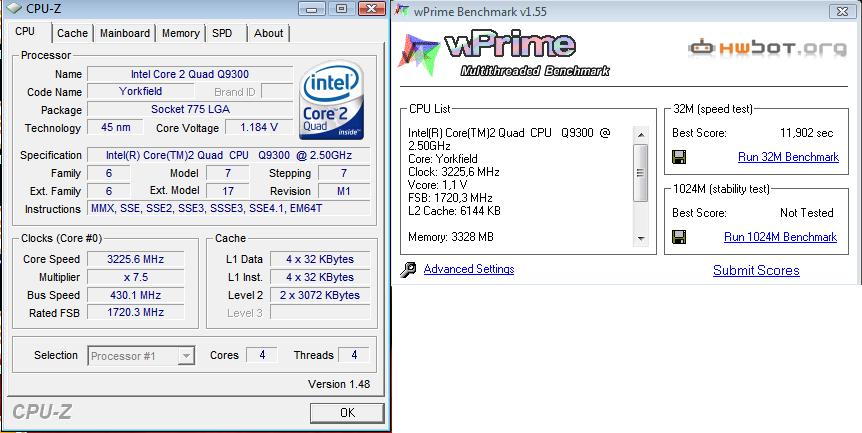Screen dimensions: 862x433
Task: Click the wPrime Multithreaded Benchmark logo
Action: [x=505, y=55]
